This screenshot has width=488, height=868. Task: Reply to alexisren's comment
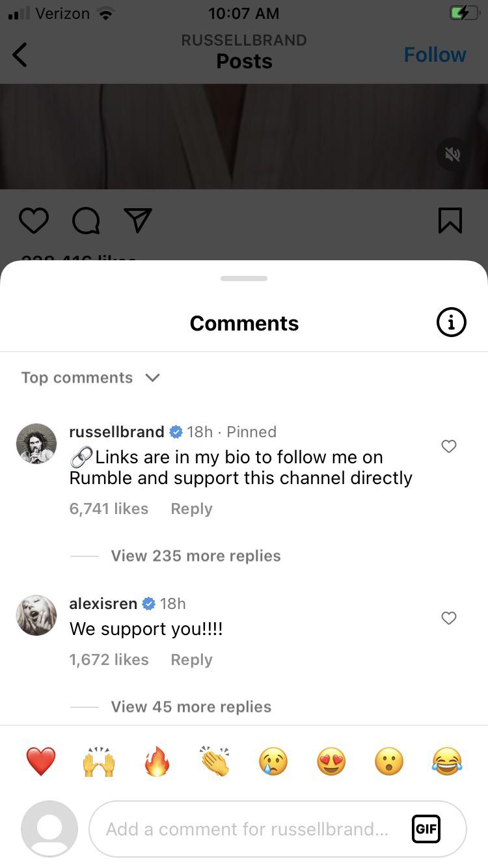pyautogui.click(x=191, y=660)
